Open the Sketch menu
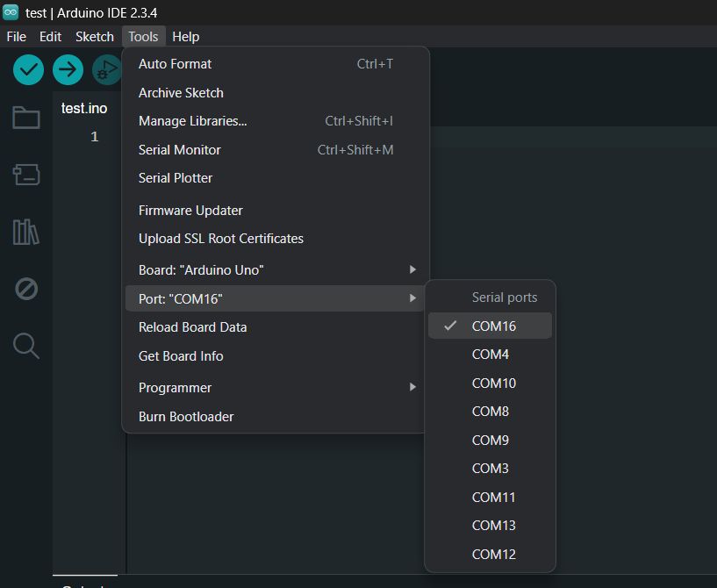Screen dimensions: 717x588 pos(95,37)
